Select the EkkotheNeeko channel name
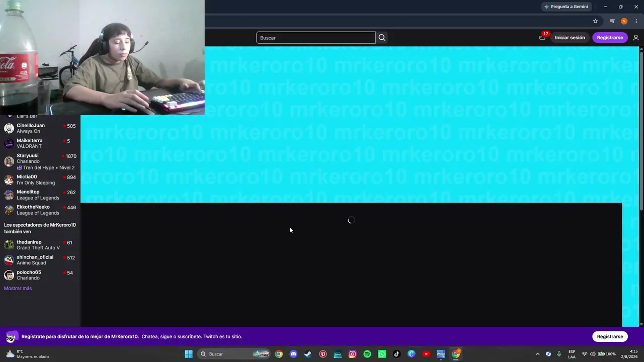Screen dimensions: 644x362 [x=33, y=207]
